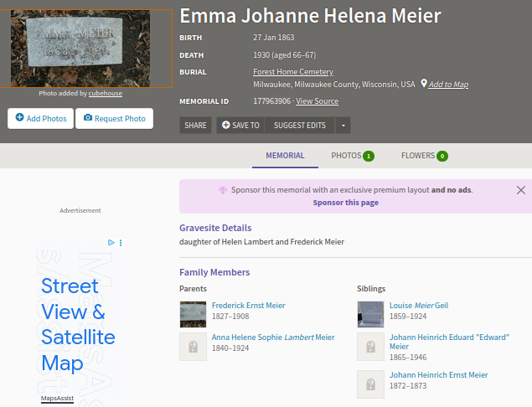Click the Add Photos button
This screenshot has height=407, width=532.
39,119
